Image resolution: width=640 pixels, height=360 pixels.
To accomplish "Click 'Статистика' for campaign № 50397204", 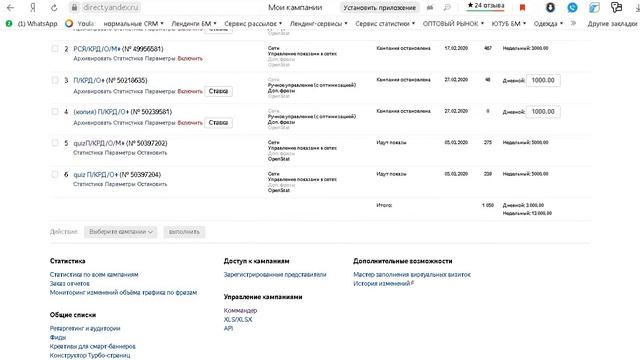I will pos(88,184).
